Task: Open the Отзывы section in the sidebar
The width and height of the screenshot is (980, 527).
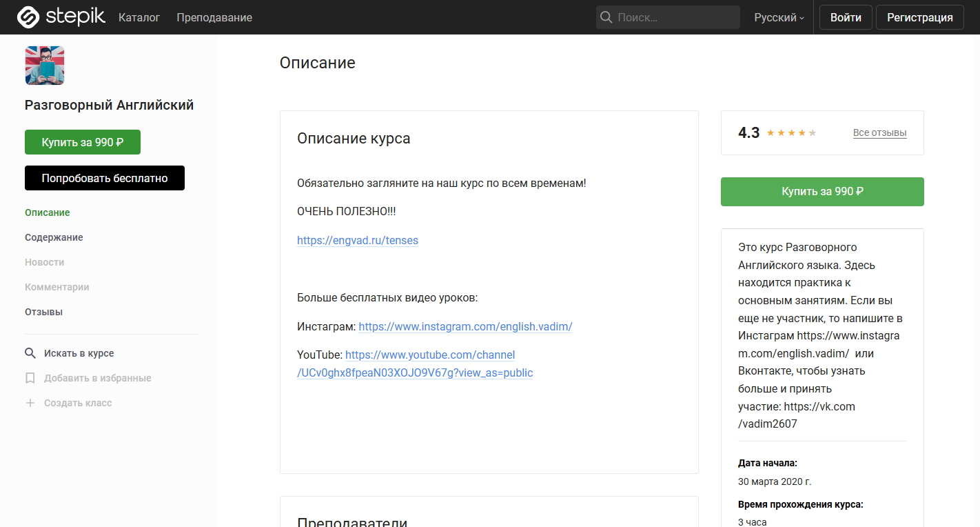Action: point(43,311)
